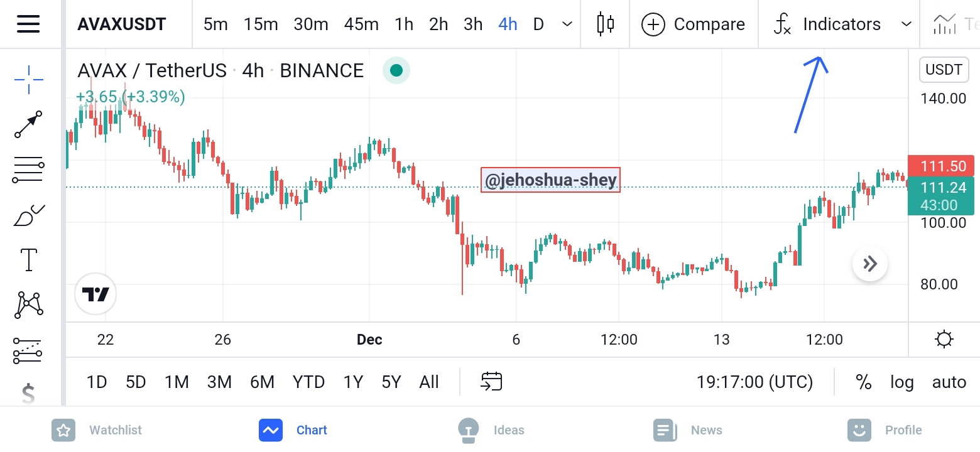The image size is (980, 452).
Task: Open the Fibonacci retracement lines tool
Action: click(x=29, y=169)
